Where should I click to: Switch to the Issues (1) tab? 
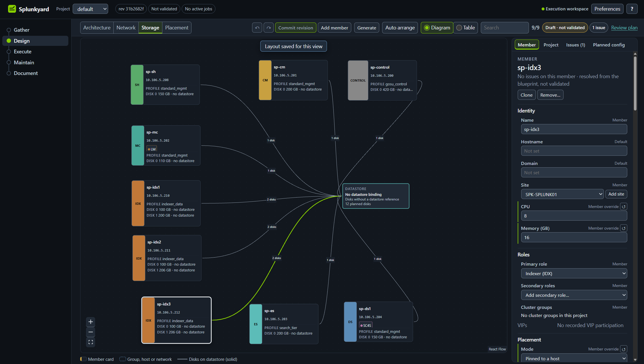(575, 45)
